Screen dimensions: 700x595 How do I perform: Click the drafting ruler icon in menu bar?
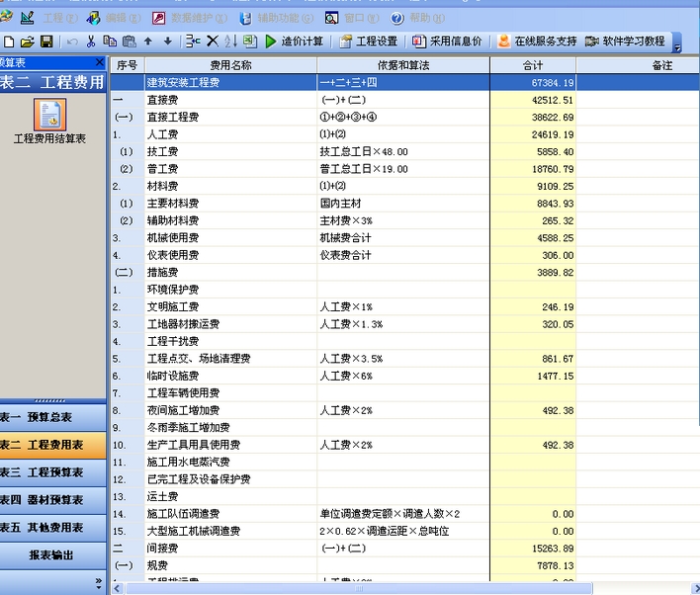(28, 18)
